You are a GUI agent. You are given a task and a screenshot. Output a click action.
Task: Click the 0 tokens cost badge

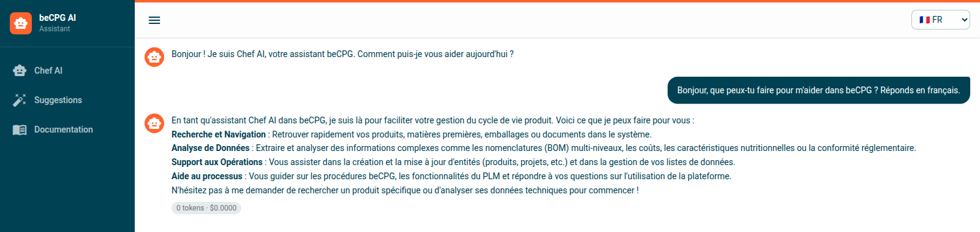[x=206, y=208]
